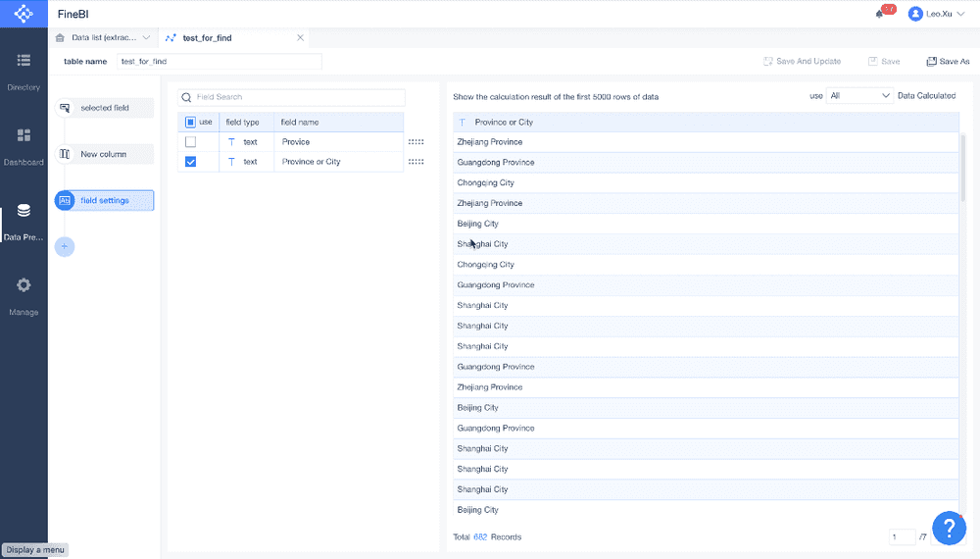Open the blue help question mark

[x=949, y=528]
